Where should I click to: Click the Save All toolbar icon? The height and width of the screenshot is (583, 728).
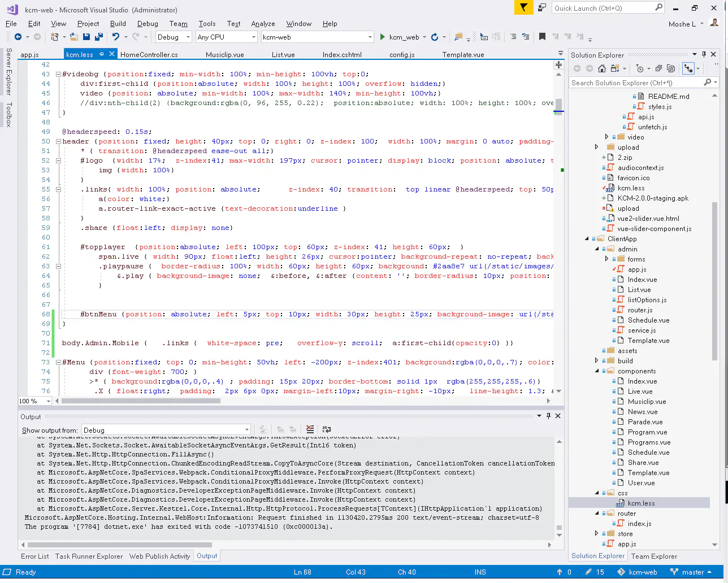pyautogui.click(x=98, y=37)
